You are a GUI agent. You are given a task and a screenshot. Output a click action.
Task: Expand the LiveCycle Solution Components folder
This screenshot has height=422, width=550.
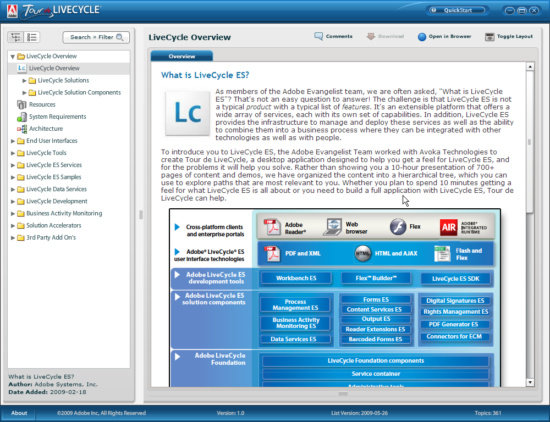(24, 93)
